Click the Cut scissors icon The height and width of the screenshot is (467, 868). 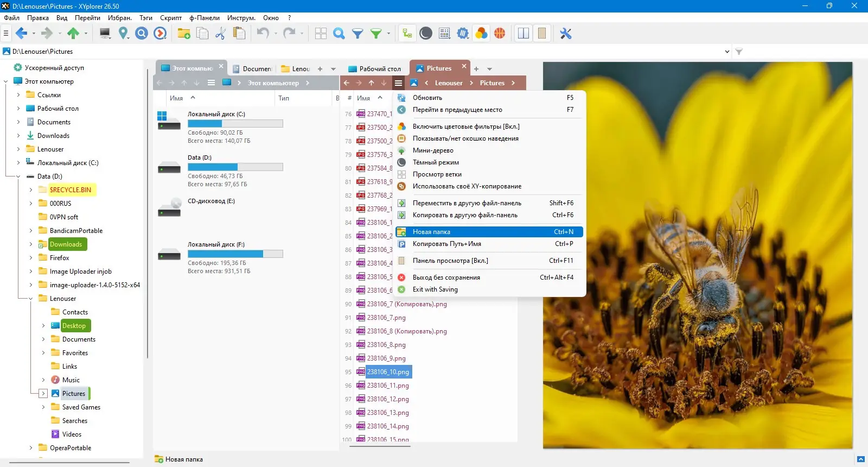[x=220, y=34]
